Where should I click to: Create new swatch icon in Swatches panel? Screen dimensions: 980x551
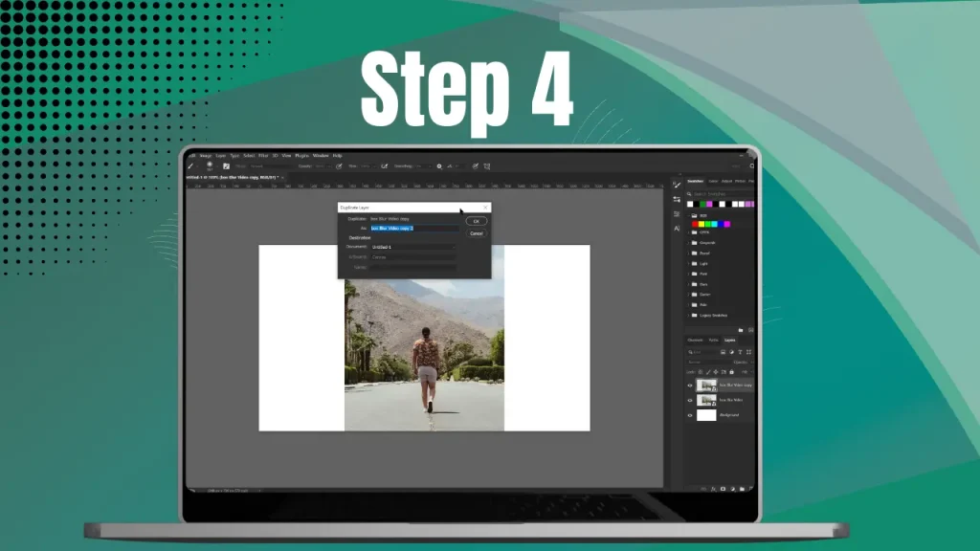(x=750, y=330)
